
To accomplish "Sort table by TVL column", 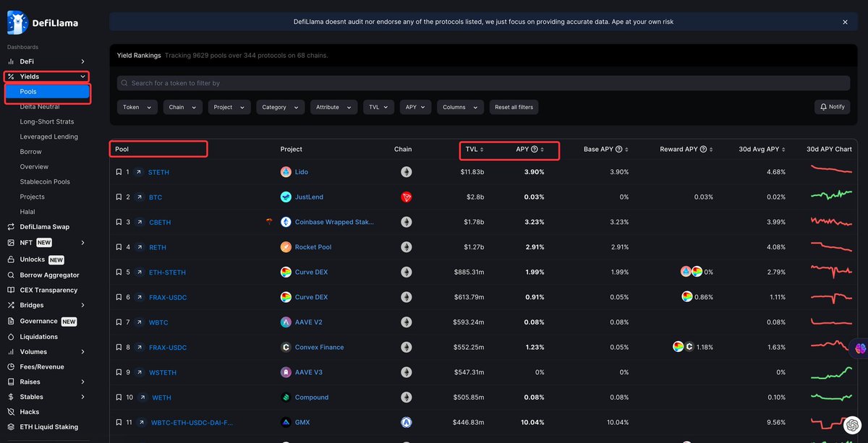I will pyautogui.click(x=475, y=150).
